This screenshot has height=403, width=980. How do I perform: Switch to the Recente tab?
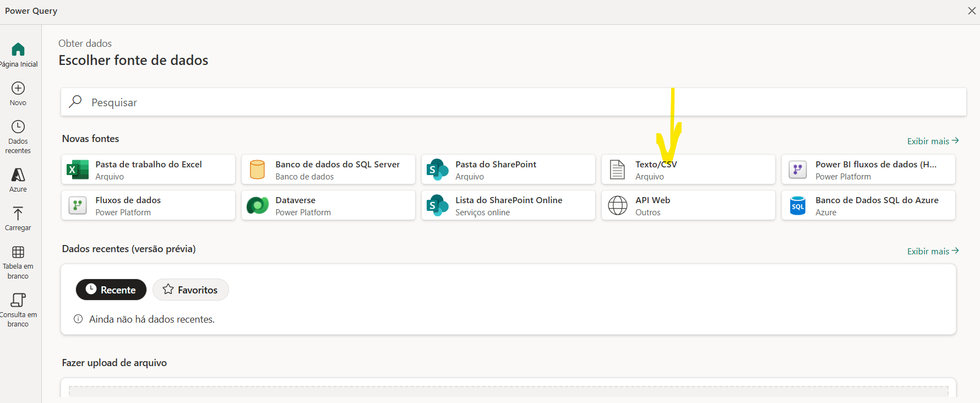pos(111,290)
